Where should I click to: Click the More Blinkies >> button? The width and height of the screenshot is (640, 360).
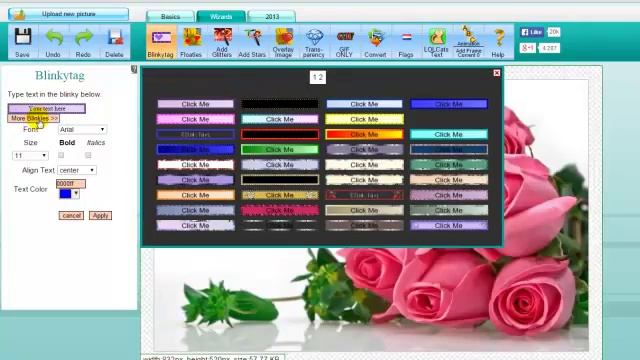coord(33,118)
